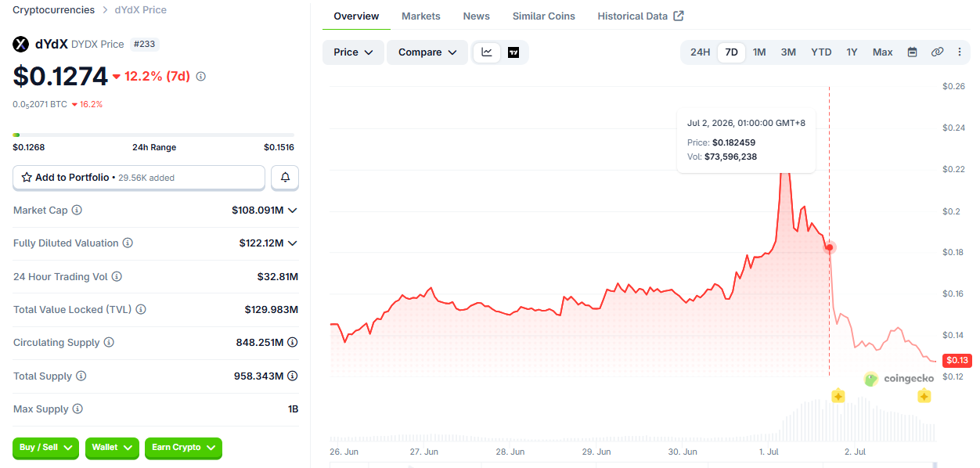Open the Cryptocurrencies breadcrumb link

point(54,10)
